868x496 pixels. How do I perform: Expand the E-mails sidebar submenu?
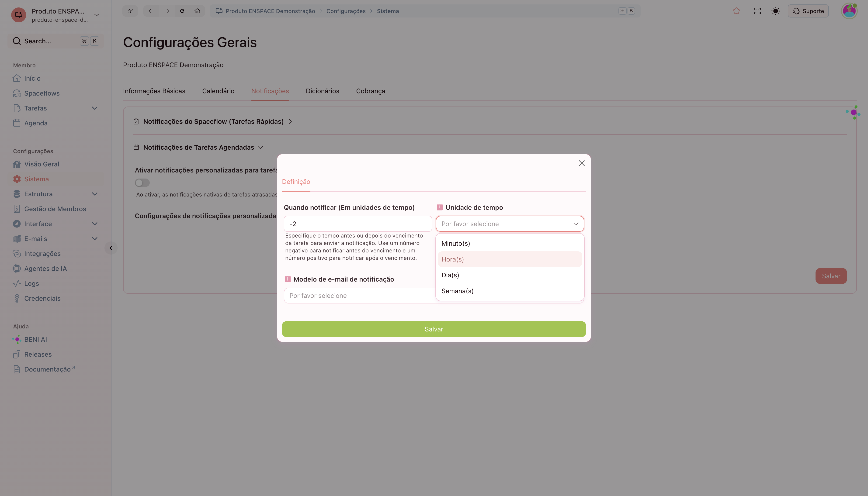[x=95, y=239]
